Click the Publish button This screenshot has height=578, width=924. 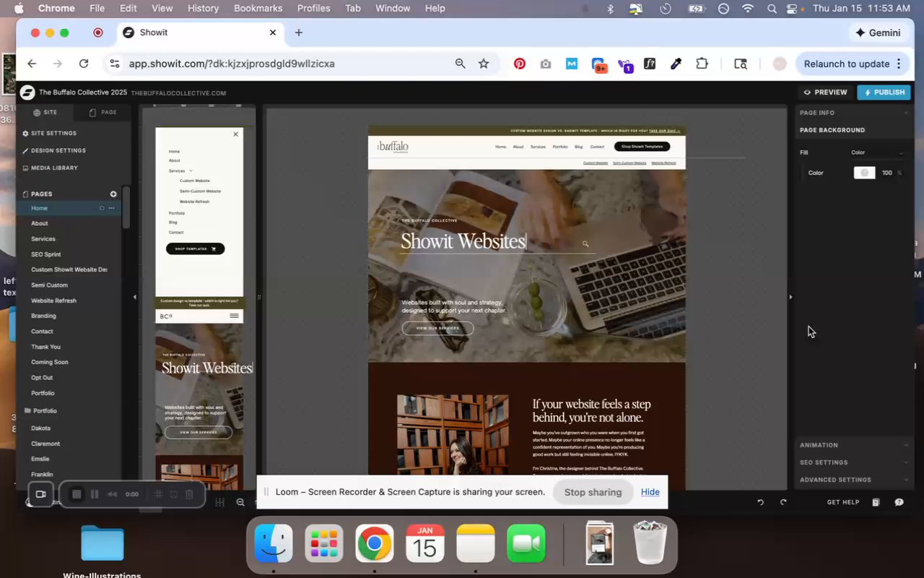884,92
